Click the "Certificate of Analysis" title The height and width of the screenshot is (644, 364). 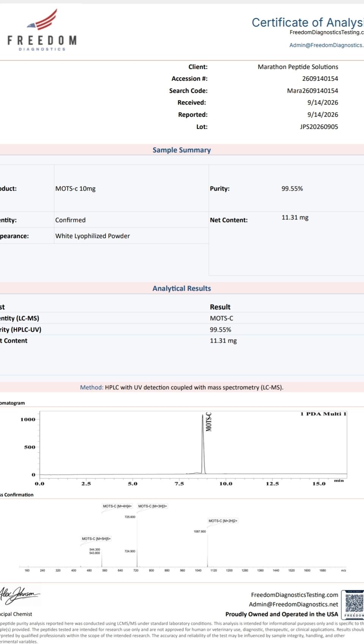point(308,22)
